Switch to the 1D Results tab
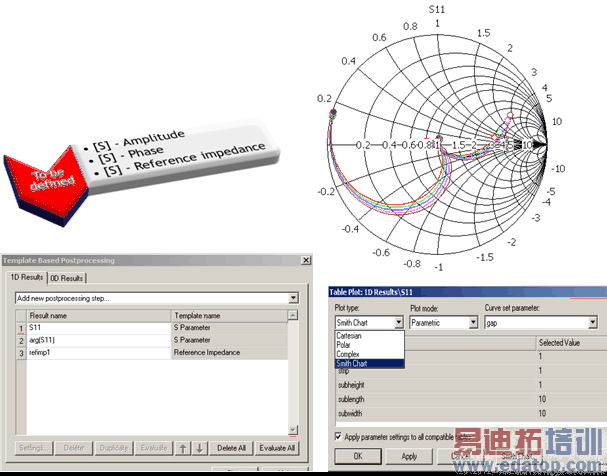This screenshot has height=476, width=607. (27, 277)
